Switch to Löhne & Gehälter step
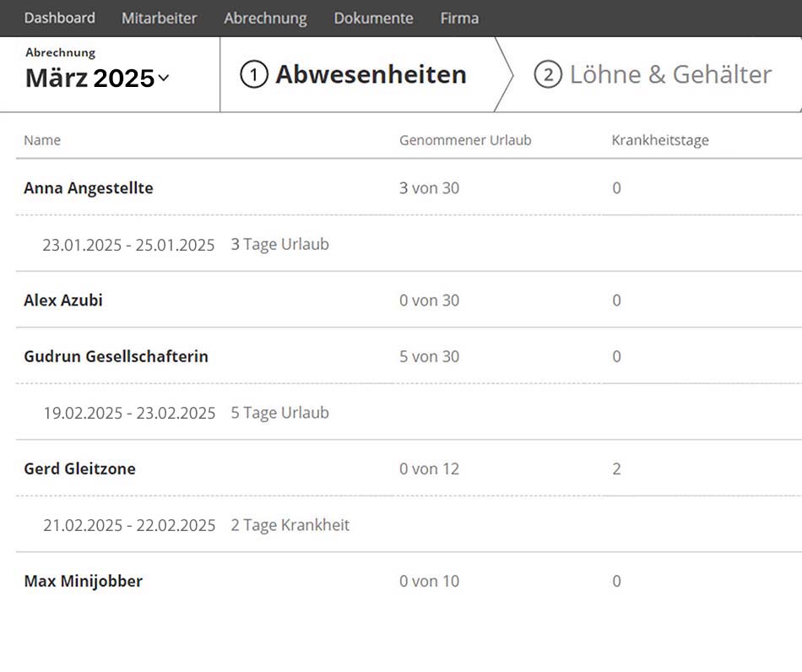Viewport: 802px width, 672px height. (x=670, y=75)
